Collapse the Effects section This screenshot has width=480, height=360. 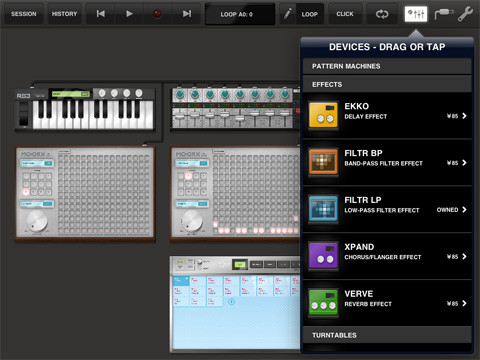(x=387, y=84)
